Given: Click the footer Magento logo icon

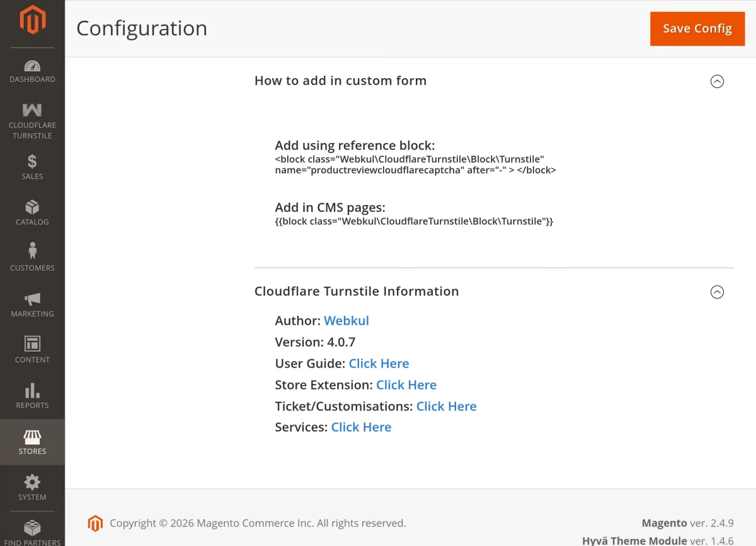Looking at the screenshot, I should point(95,523).
